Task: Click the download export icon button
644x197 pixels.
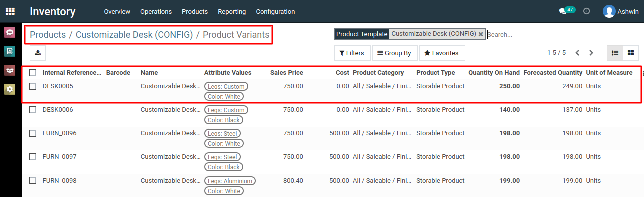Action: (38, 53)
